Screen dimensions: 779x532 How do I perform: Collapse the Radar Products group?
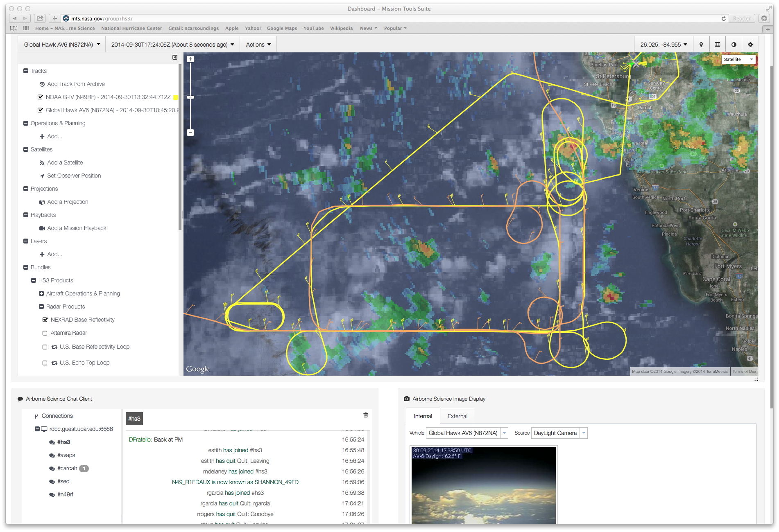click(41, 307)
